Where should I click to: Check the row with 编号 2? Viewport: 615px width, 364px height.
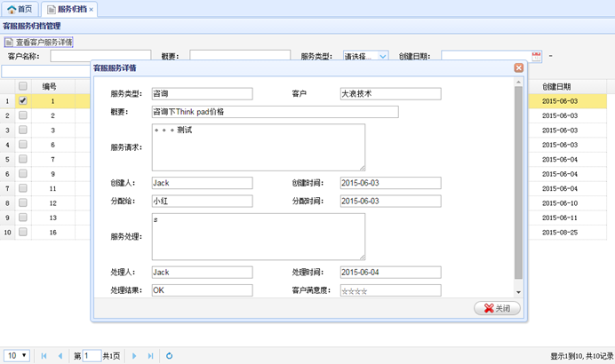click(23, 115)
